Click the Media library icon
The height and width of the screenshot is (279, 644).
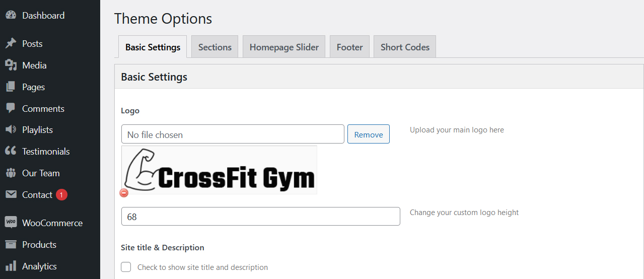point(11,65)
